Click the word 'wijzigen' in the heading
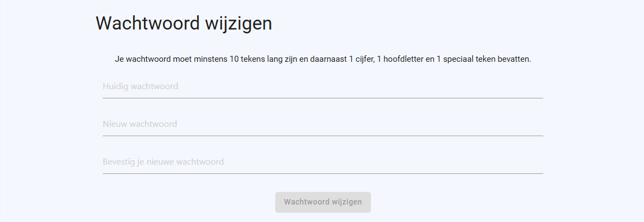Screen dimensions: 644x222 (x=239, y=24)
